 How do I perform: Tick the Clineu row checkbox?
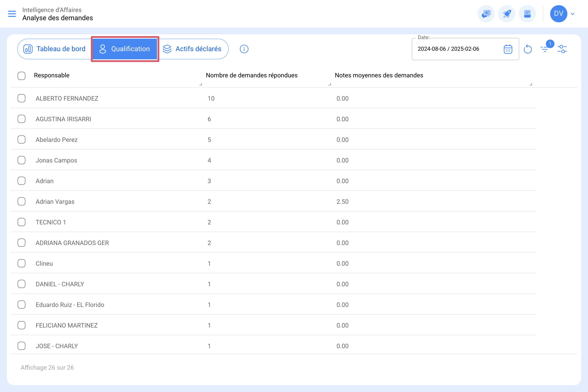[x=21, y=263]
